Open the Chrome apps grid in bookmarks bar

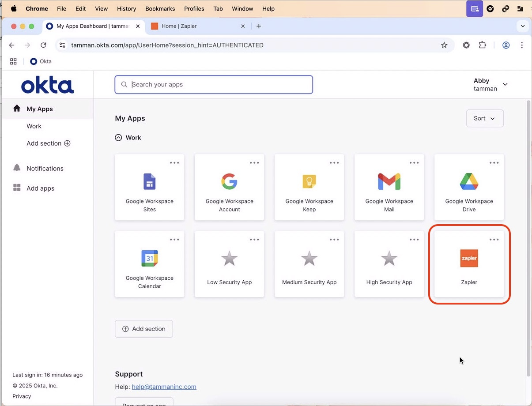tap(13, 61)
